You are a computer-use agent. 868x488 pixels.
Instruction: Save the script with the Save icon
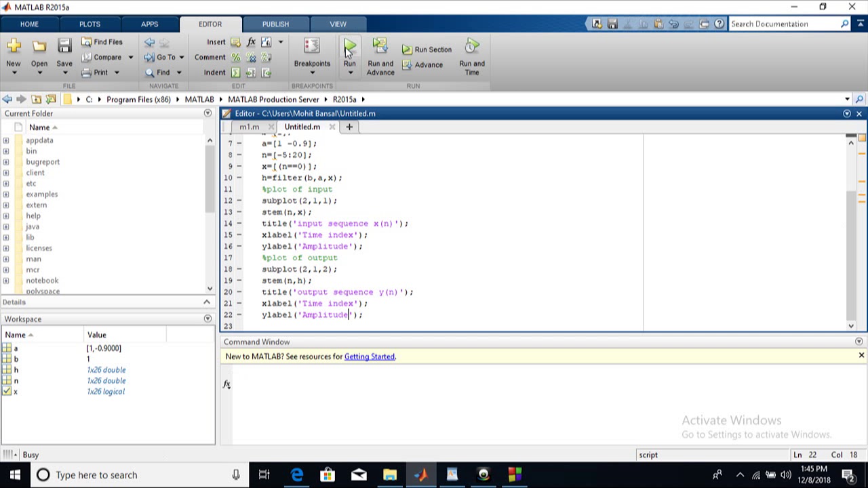64,46
